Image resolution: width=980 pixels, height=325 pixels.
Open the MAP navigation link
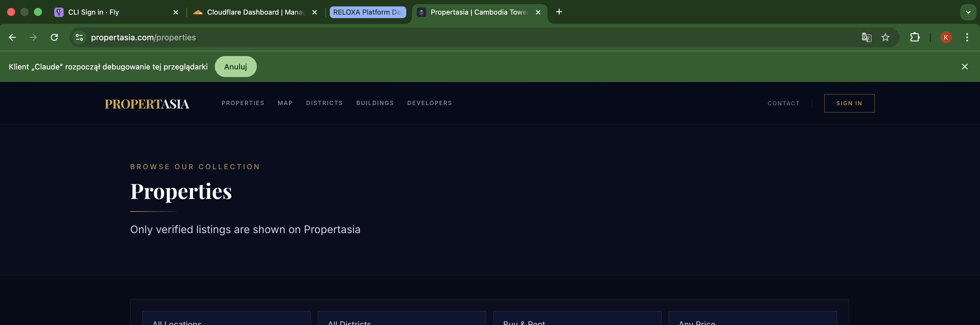pos(285,103)
